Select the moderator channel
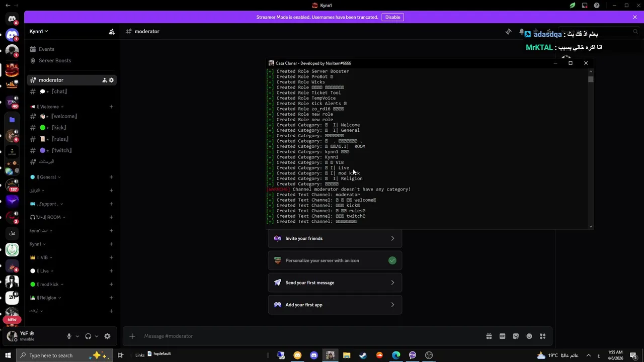The width and height of the screenshot is (644, 362). (71, 80)
